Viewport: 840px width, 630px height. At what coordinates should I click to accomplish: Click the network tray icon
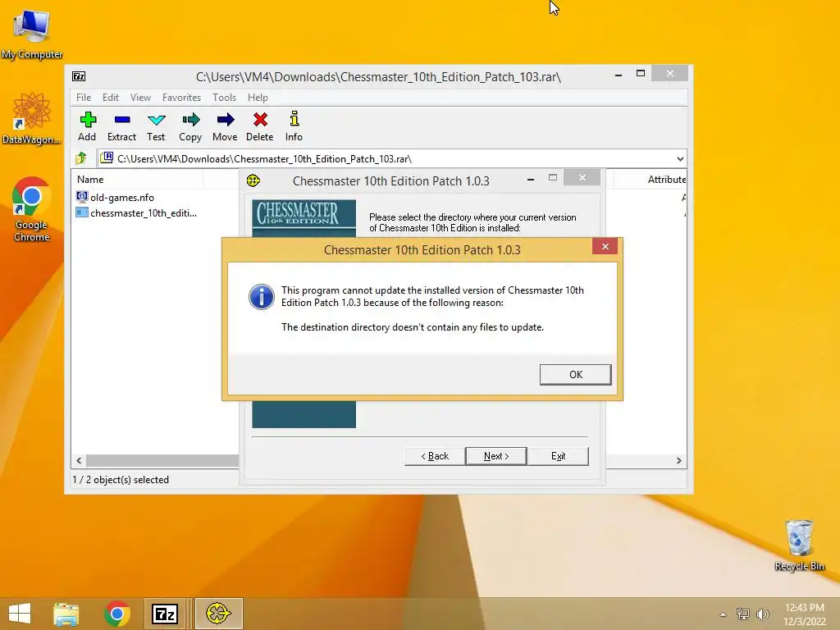tap(743, 614)
